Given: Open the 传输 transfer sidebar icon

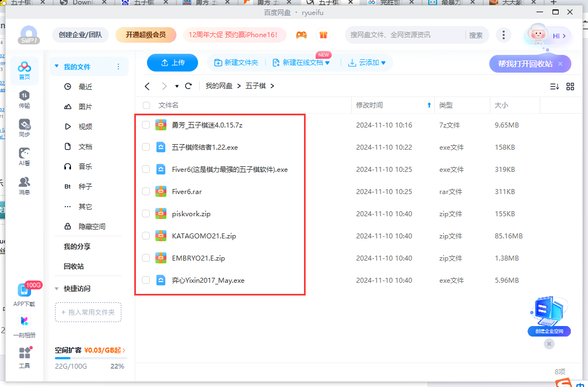Looking at the screenshot, I should [24, 99].
